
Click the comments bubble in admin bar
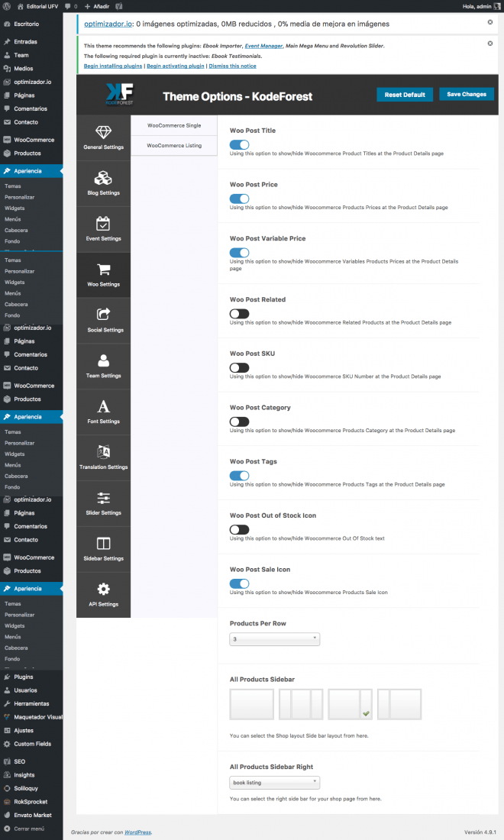(x=68, y=6)
